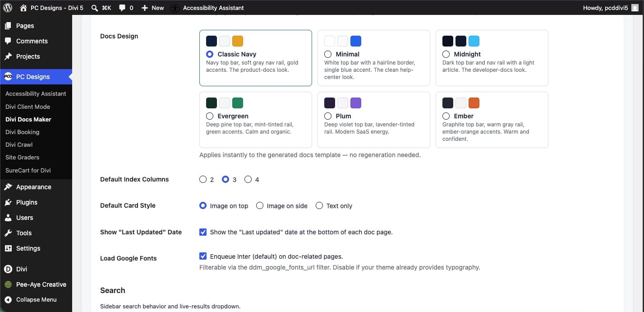Click the home icon beside PC Designs - Divi 5
Image resolution: width=644 pixels, height=312 pixels.
click(23, 8)
